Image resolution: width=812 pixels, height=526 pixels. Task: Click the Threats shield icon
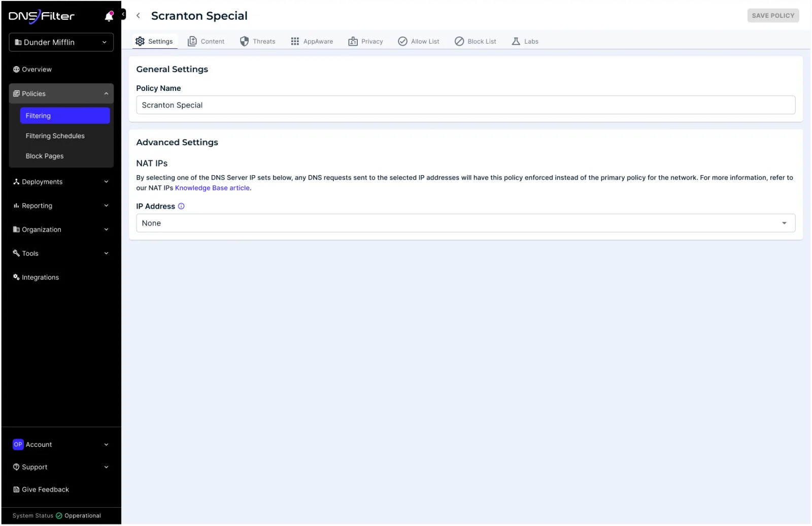point(245,42)
